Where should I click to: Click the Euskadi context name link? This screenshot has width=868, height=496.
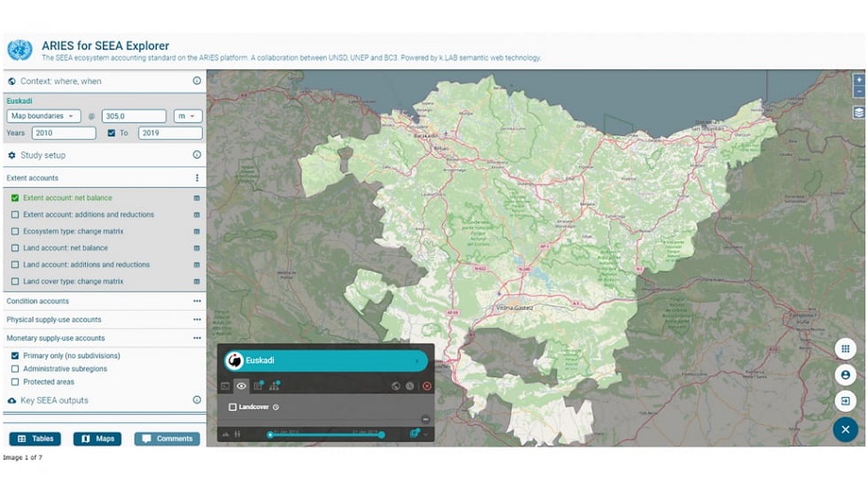click(x=20, y=101)
